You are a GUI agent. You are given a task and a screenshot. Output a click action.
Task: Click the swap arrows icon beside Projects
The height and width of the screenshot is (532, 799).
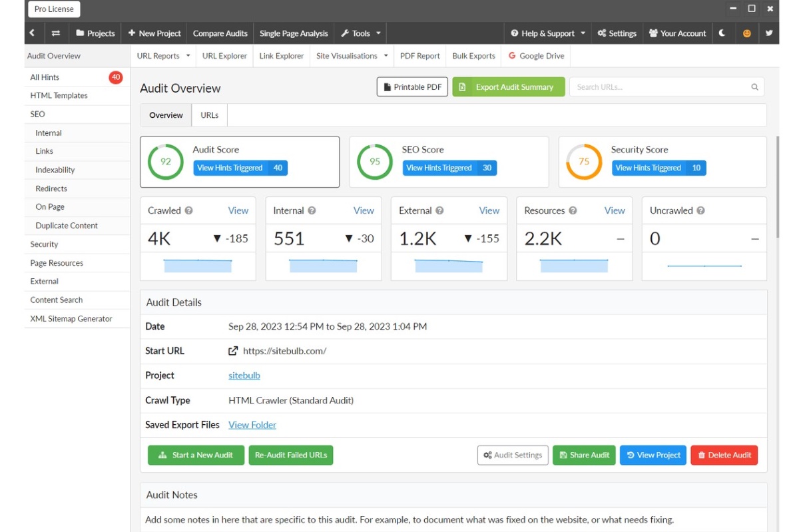click(x=56, y=33)
